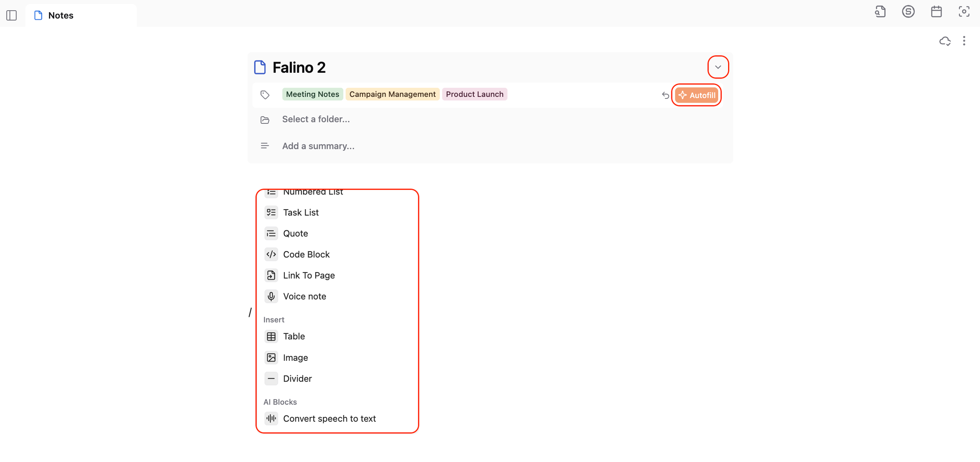
Task: Click the cloud sync status icon
Action: click(x=945, y=41)
